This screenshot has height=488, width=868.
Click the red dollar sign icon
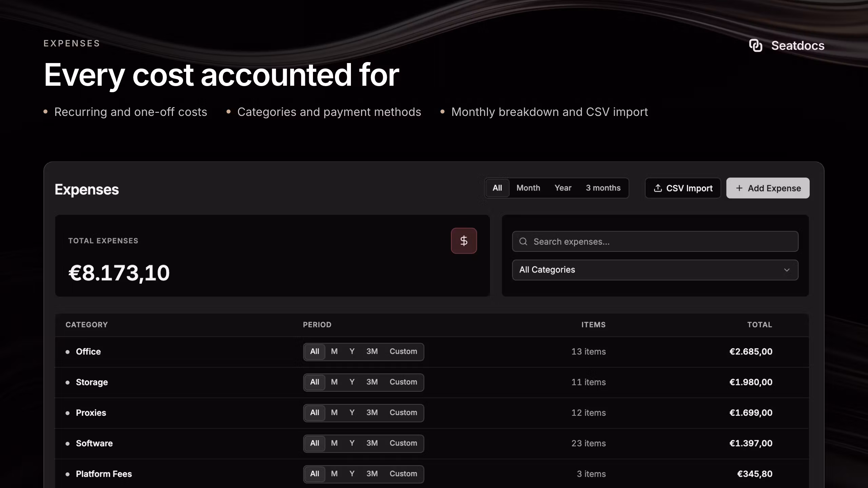click(464, 241)
